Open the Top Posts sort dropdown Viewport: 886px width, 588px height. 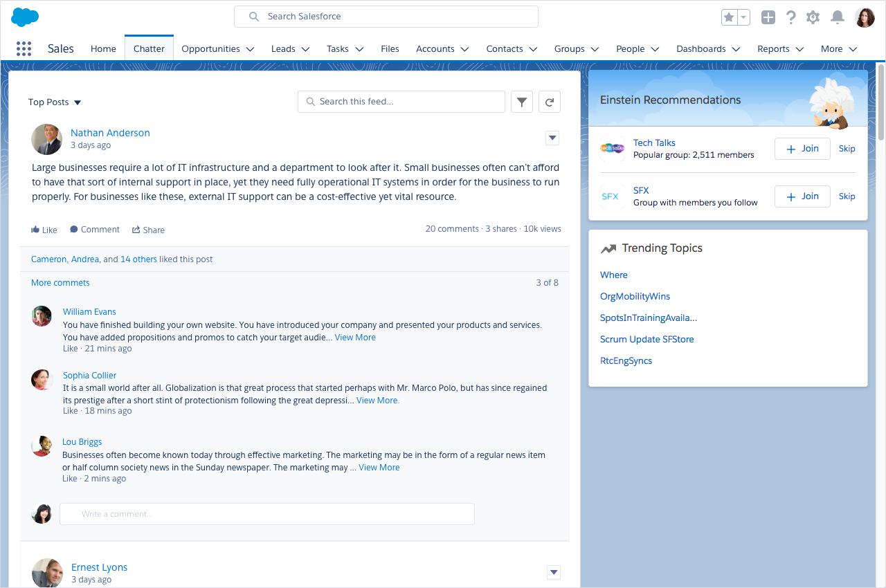[55, 102]
